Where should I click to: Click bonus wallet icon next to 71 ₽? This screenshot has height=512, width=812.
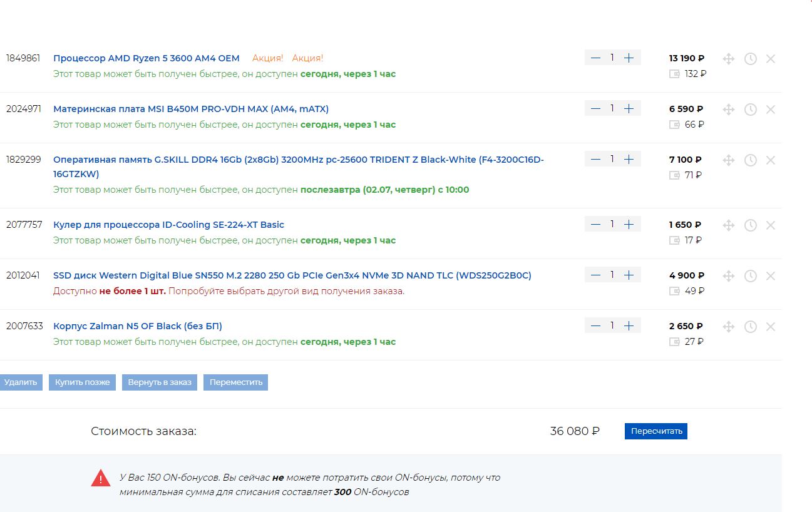(674, 175)
